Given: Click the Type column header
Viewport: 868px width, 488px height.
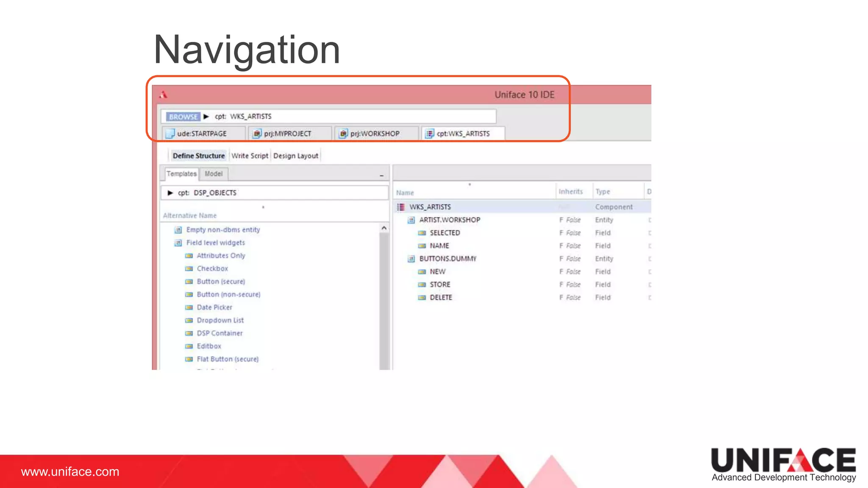Looking at the screenshot, I should (x=603, y=191).
